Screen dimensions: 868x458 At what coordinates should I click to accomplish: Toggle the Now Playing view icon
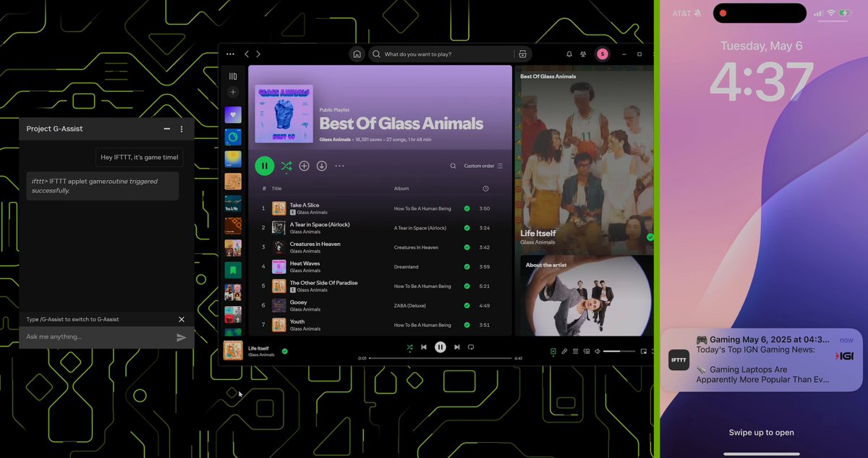pyautogui.click(x=553, y=352)
